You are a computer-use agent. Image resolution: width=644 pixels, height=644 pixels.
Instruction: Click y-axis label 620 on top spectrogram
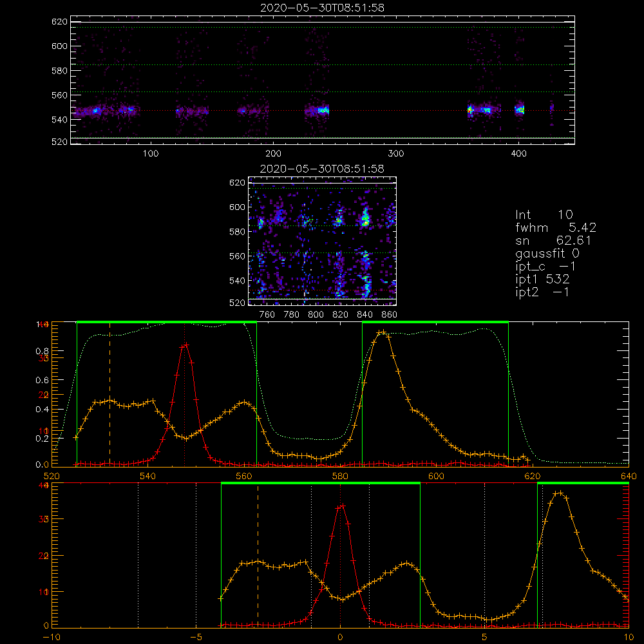(x=59, y=22)
